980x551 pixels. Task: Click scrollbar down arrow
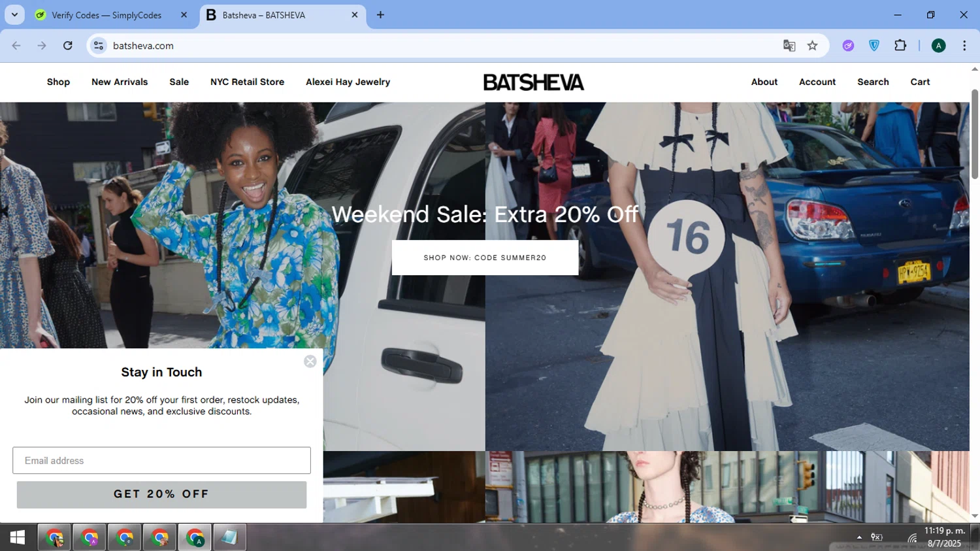pos(975,516)
